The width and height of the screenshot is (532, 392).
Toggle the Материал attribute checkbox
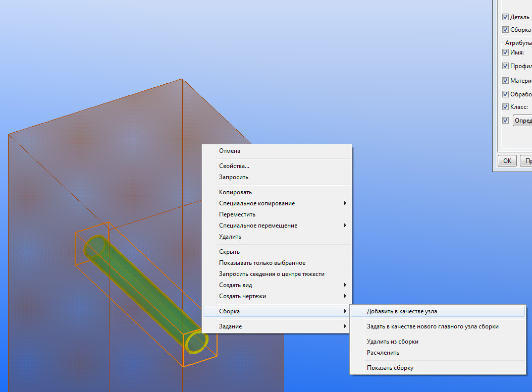tap(505, 81)
